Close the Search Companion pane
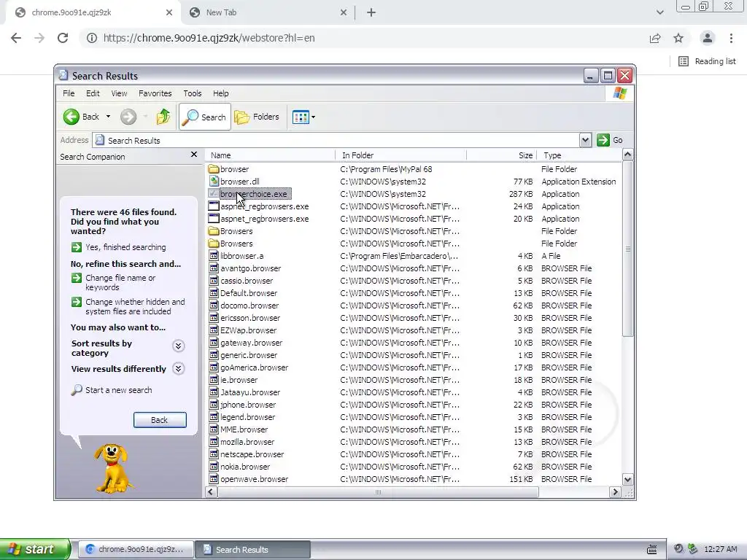The height and width of the screenshot is (560, 747). point(194,155)
